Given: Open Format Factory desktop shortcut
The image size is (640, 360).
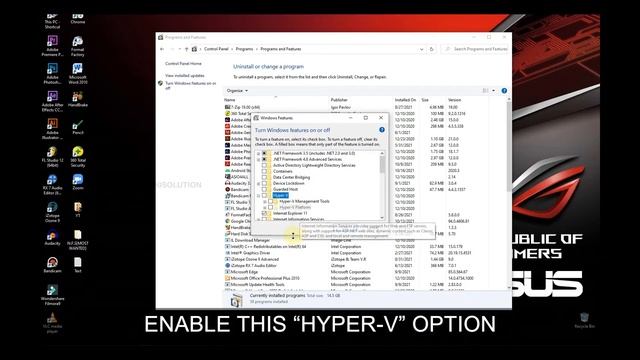Looking at the screenshot, I should (77, 46).
